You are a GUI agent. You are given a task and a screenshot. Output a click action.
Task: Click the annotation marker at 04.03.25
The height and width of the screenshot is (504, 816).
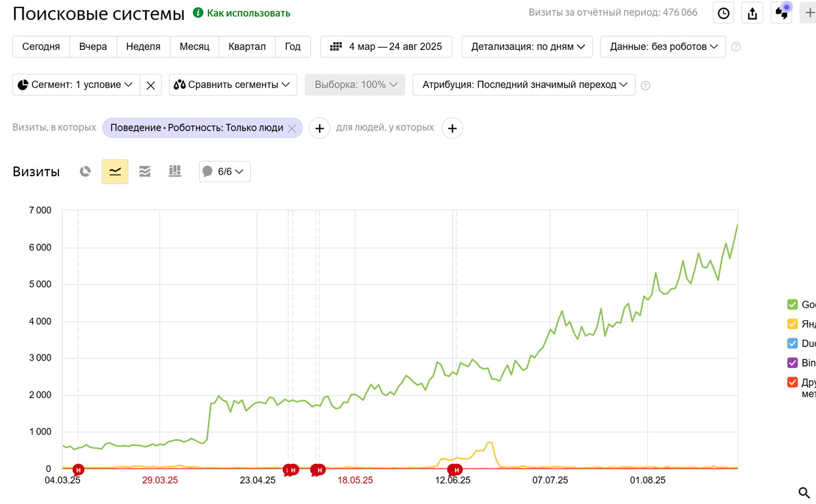(x=78, y=469)
